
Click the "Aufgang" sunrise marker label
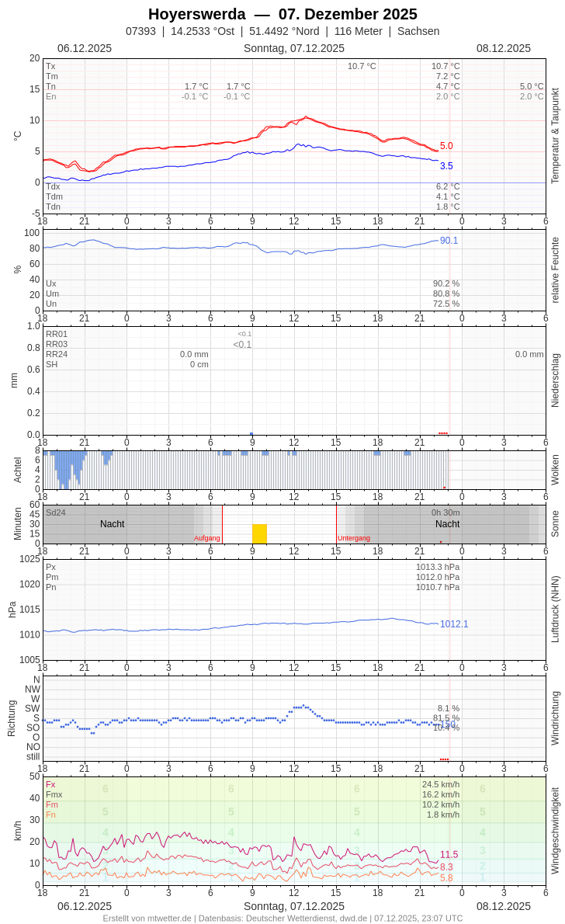click(x=206, y=538)
